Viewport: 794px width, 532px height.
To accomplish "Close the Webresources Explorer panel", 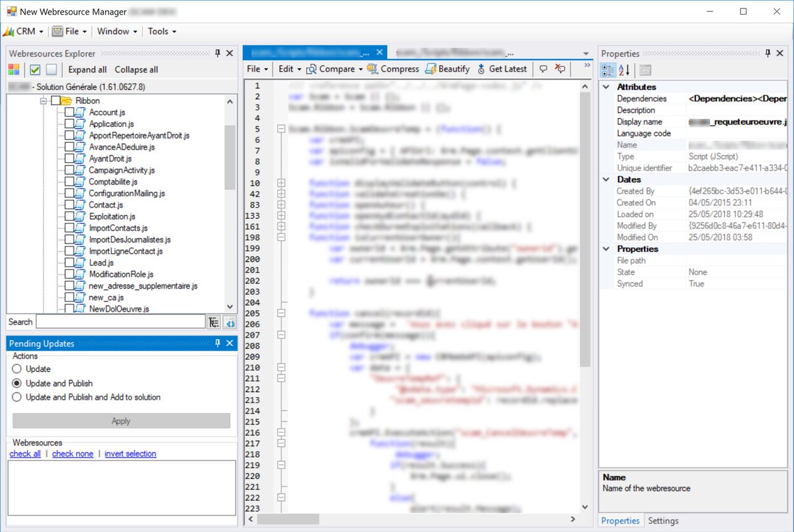I will [230, 53].
